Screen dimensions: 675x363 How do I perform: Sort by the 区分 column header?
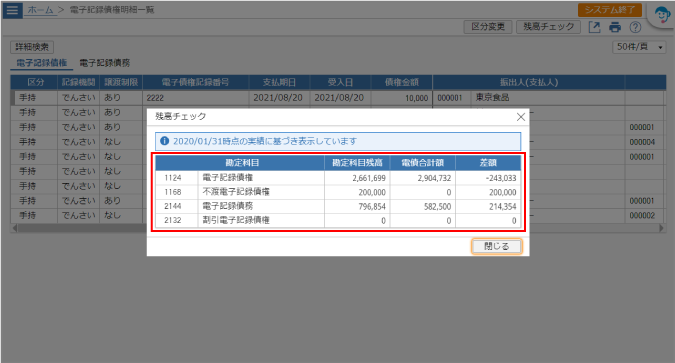(34, 82)
